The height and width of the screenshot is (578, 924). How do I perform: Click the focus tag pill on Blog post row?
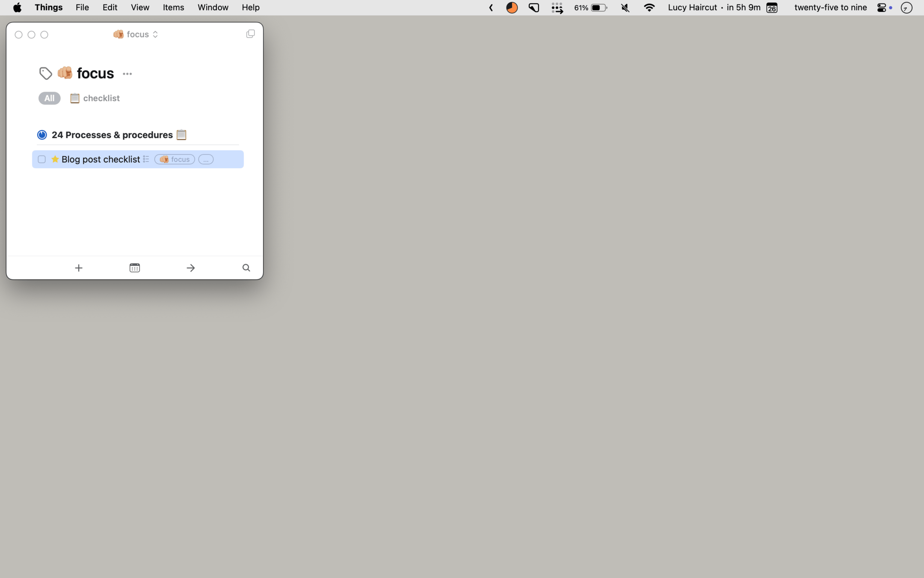click(x=174, y=159)
